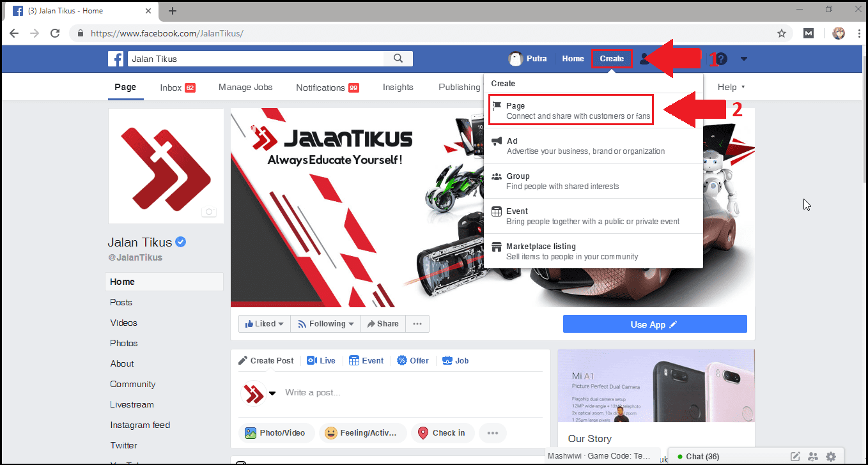Click the Use App button
This screenshot has width=868, height=465.
[x=655, y=324]
